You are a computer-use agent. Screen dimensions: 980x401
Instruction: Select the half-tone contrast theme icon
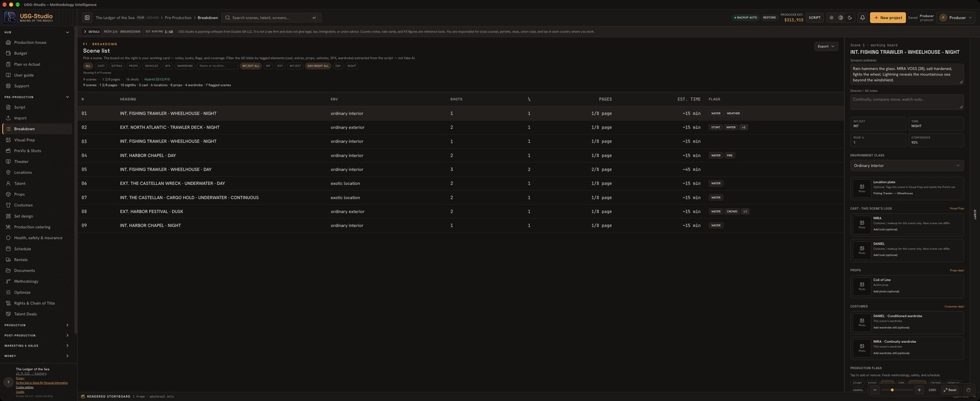click(x=840, y=18)
